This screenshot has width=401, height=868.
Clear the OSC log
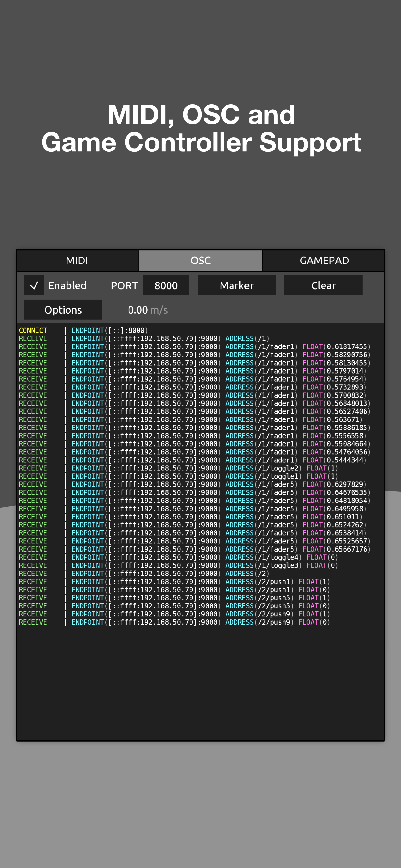click(324, 285)
